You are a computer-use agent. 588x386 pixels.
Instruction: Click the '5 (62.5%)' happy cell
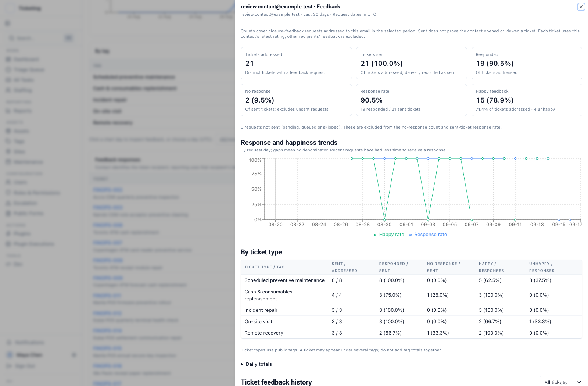490,280
